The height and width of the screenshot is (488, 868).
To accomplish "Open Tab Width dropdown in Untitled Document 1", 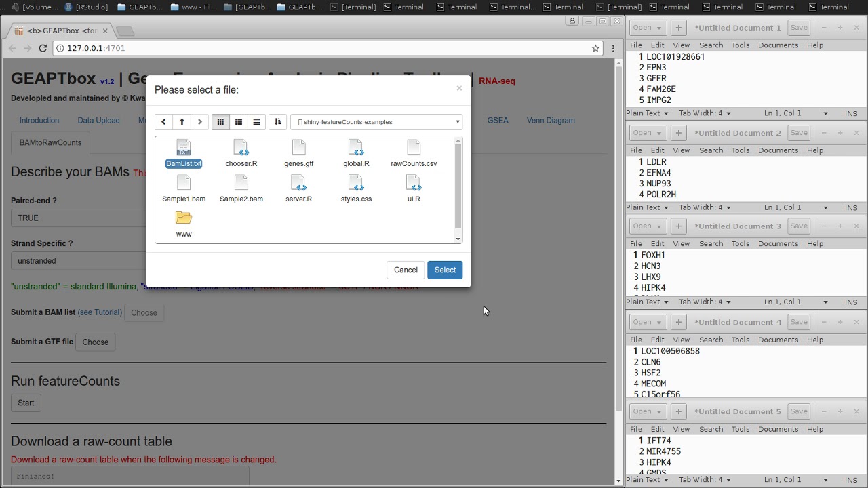I will pyautogui.click(x=705, y=113).
